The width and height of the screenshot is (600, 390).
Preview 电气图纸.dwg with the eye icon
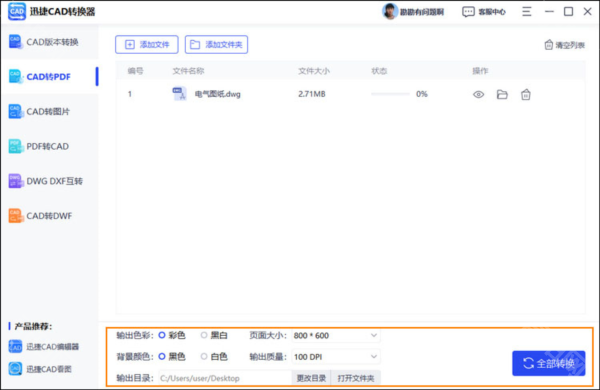point(478,95)
